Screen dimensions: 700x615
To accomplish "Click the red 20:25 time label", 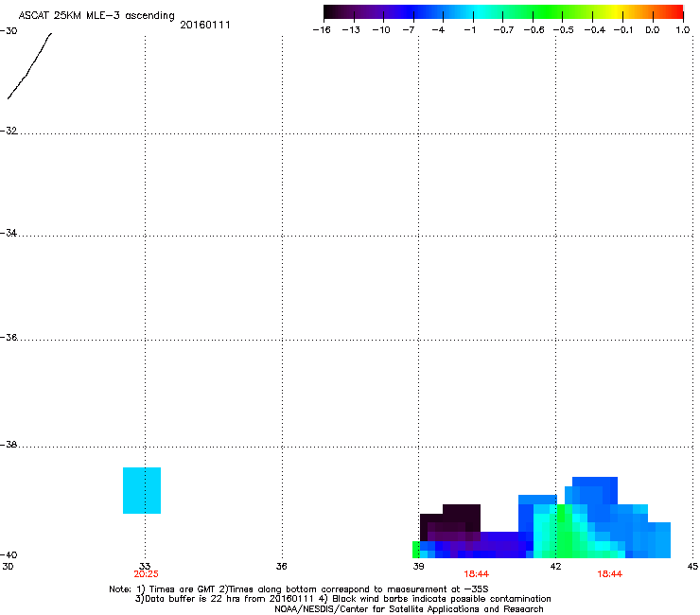I will pyautogui.click(x=146, y=574).
